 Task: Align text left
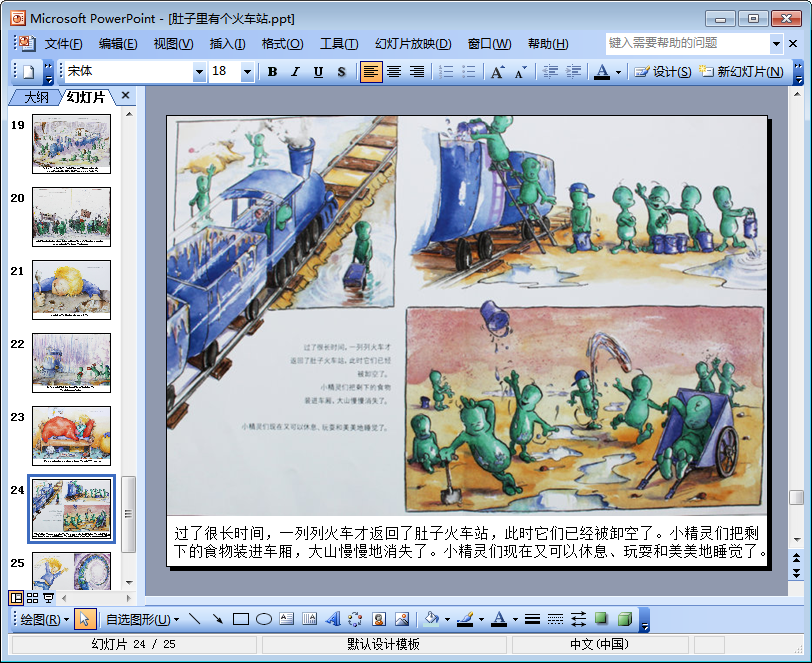tap(371, 71)
